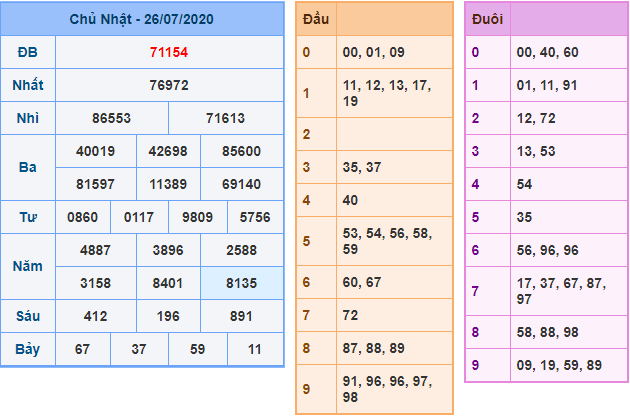Select Đuôi values 58, 88, 98
630x418 pixels.
point(548,332)
